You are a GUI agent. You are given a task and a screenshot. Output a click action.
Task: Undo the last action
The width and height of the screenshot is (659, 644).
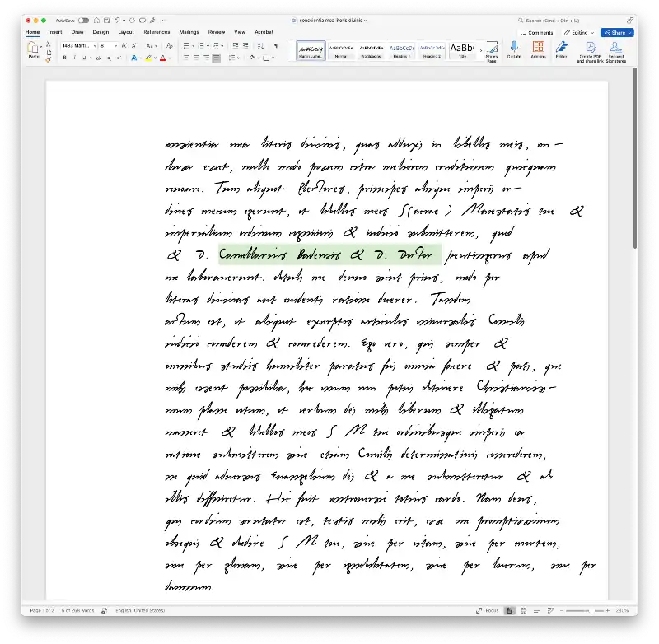click(117, 20)
